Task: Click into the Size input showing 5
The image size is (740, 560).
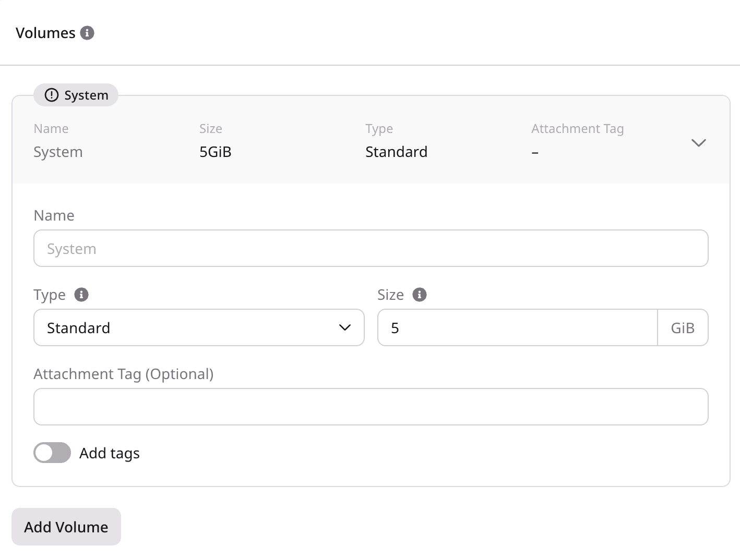Action: (x=517, y=327)
